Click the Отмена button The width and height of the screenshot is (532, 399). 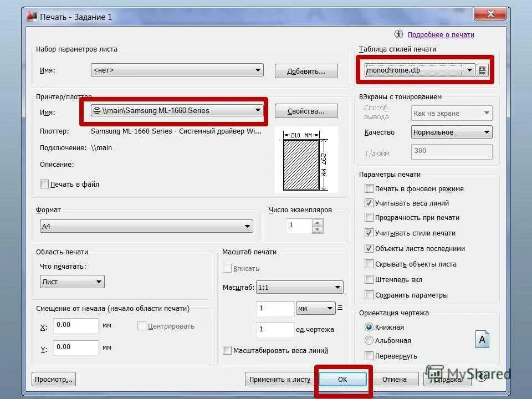tap(394, 379)
